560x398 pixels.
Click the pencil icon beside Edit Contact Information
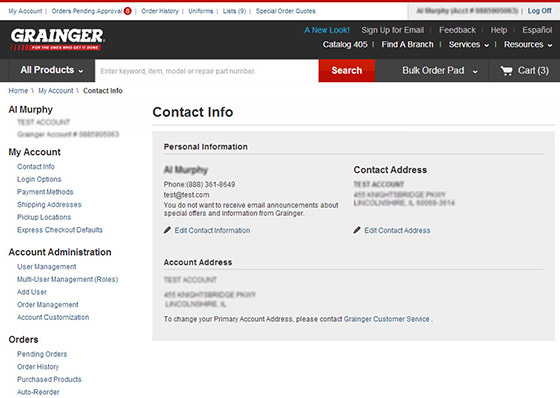[167, 230]
